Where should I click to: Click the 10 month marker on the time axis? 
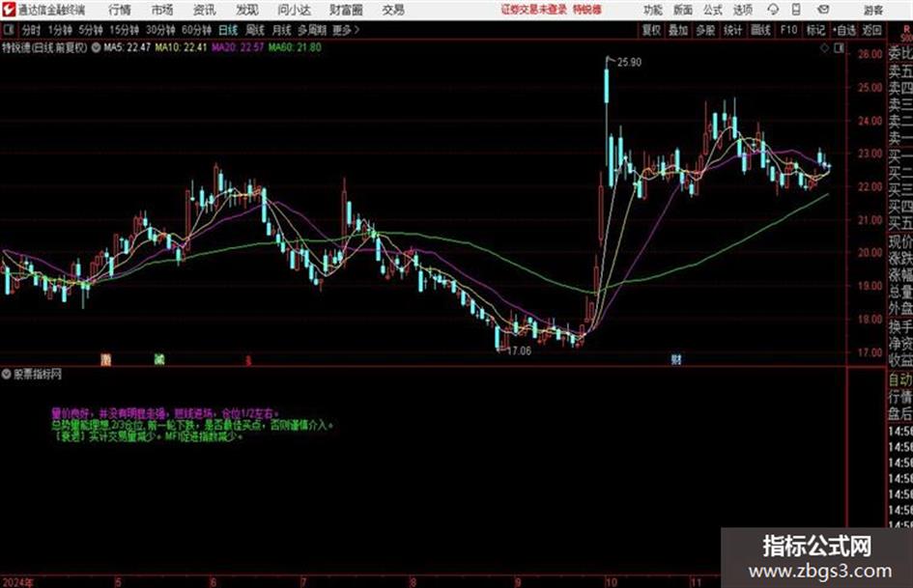click(611, 582)
